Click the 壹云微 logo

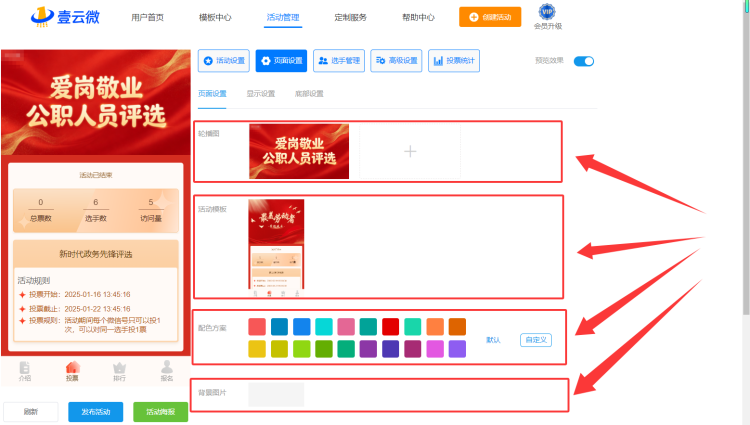click(x=65, y=17)
